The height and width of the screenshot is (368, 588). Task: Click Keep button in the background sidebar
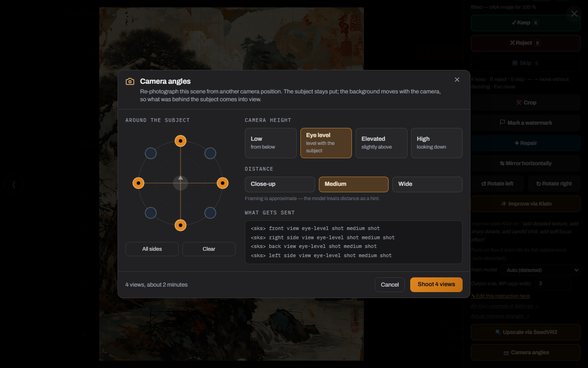pyautogui.click(x=526, y=23)
